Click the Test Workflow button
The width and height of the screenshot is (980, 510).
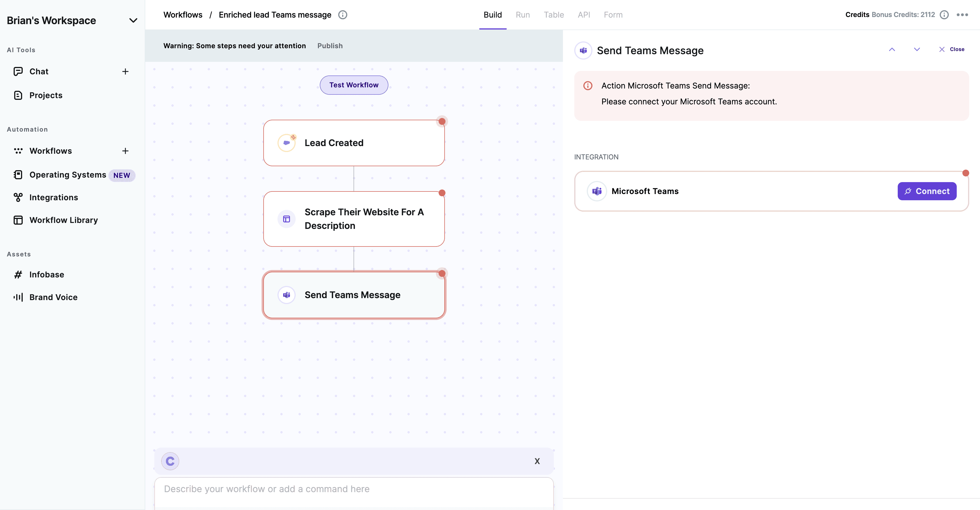tap(354, 85)
